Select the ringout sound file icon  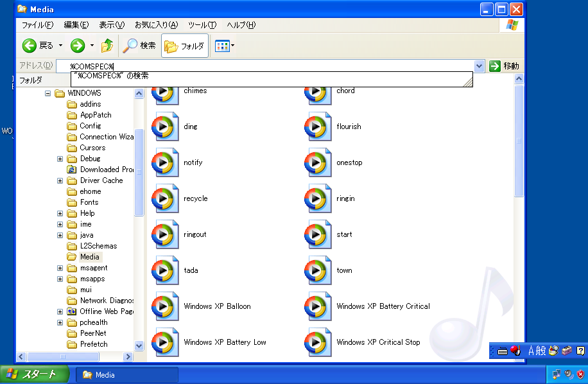(164, 234)
